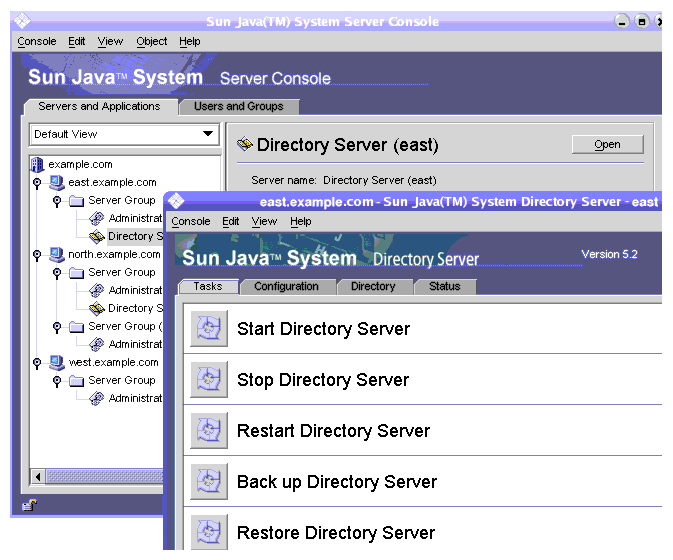The image size is (673, 560).
Task: Click Directory Server icon under east.example.com
Action: click(x=97, y=236)
